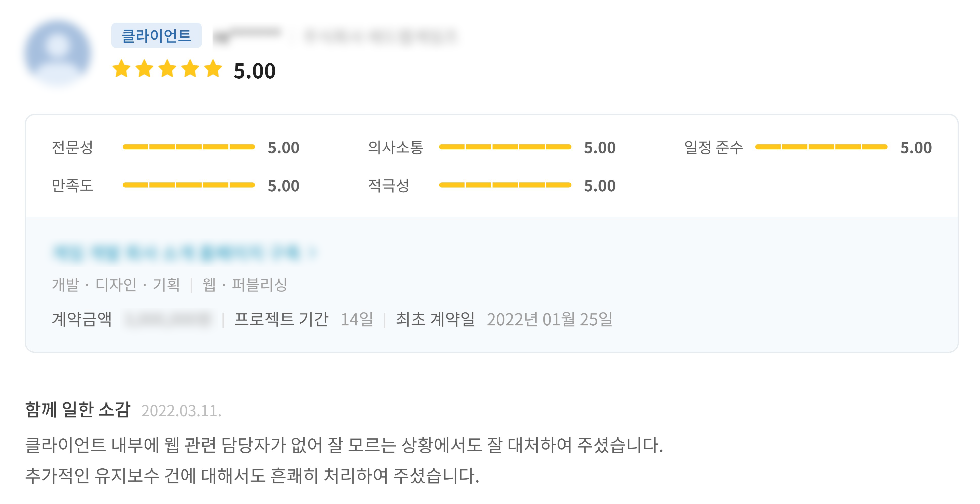Click the 개발 · 디자인 · 기획 category text
The height and width of the screenshot is (504, 980).
(x=116, y=284)
